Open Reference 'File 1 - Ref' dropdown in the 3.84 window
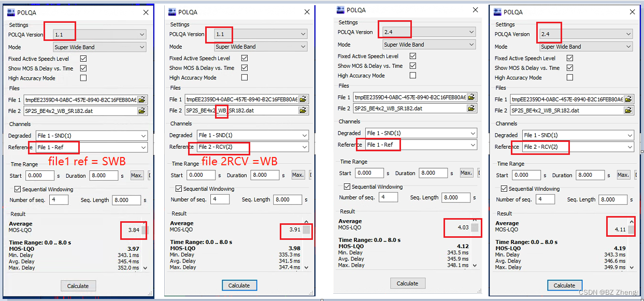This screenshot has width=644, height=301. point(92,148)
